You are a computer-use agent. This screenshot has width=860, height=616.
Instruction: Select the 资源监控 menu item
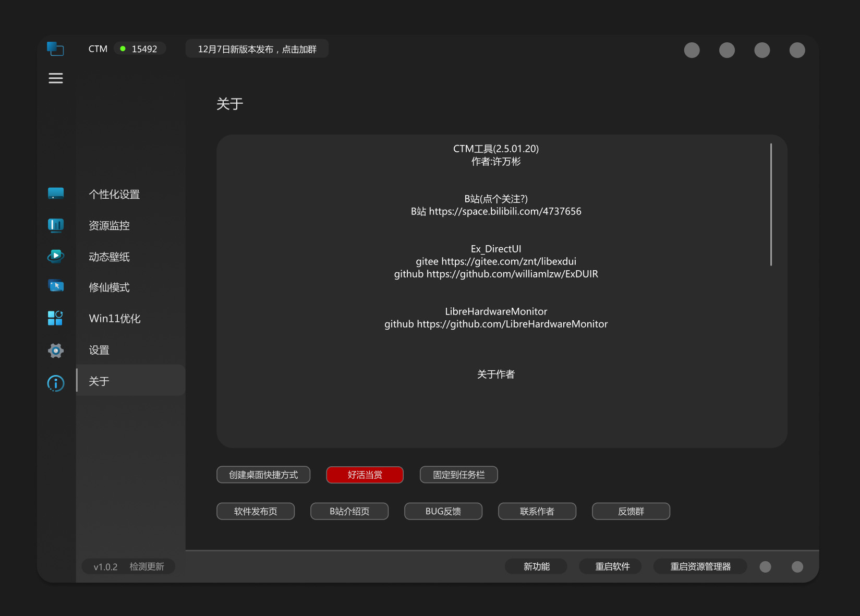[109, 226]
